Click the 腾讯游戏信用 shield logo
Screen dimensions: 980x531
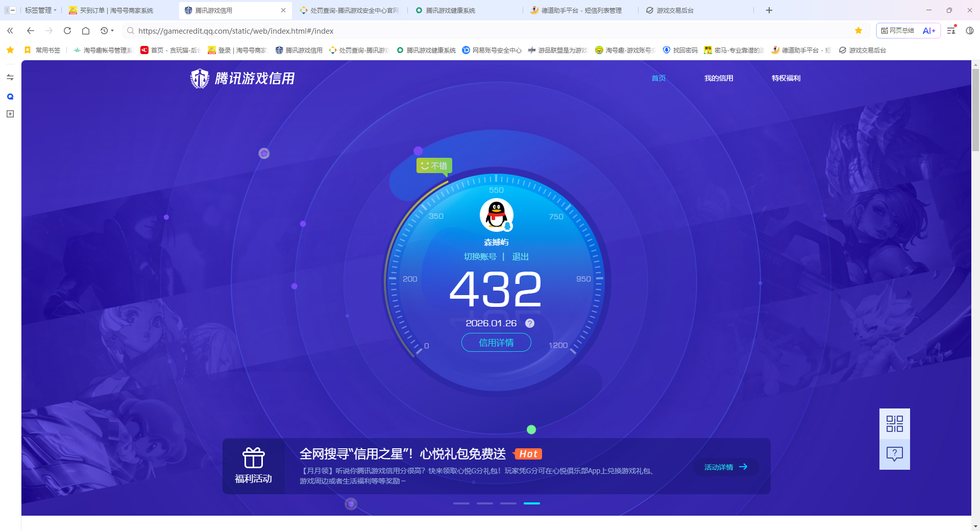pos(199,78)
